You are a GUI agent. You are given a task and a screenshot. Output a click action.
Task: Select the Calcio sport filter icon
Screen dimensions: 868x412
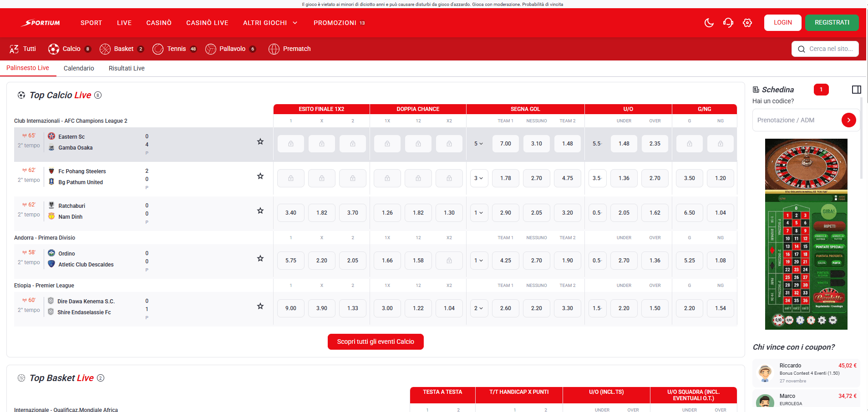[x=54, y=49]
